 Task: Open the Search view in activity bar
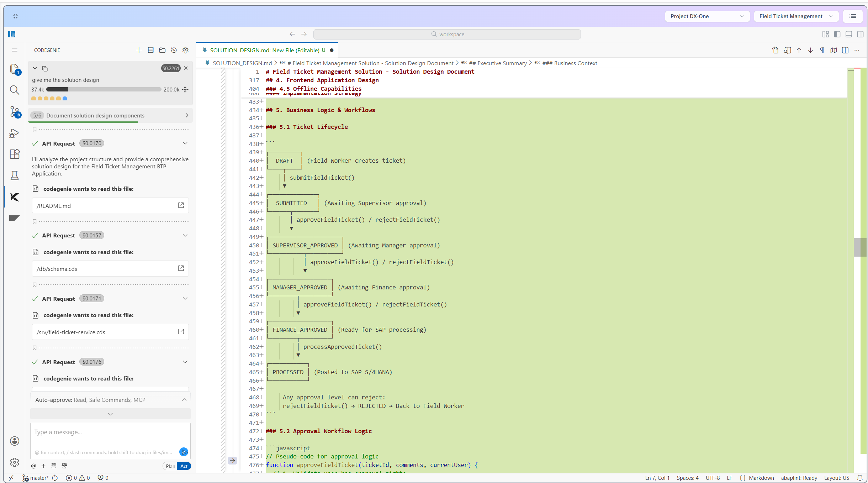tap(14, 90)
